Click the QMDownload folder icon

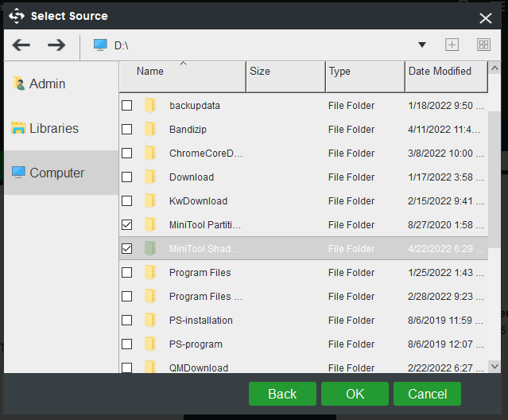click(149, 367)
